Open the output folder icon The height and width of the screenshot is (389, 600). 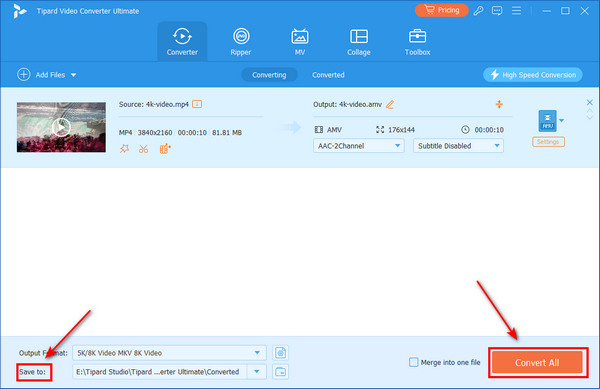(x=280, y=371)
